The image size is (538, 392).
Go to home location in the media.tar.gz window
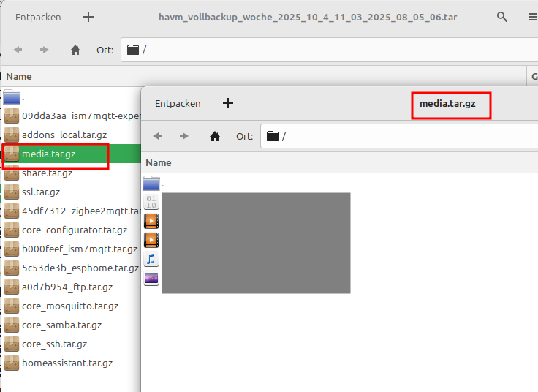tap(215, 136)
